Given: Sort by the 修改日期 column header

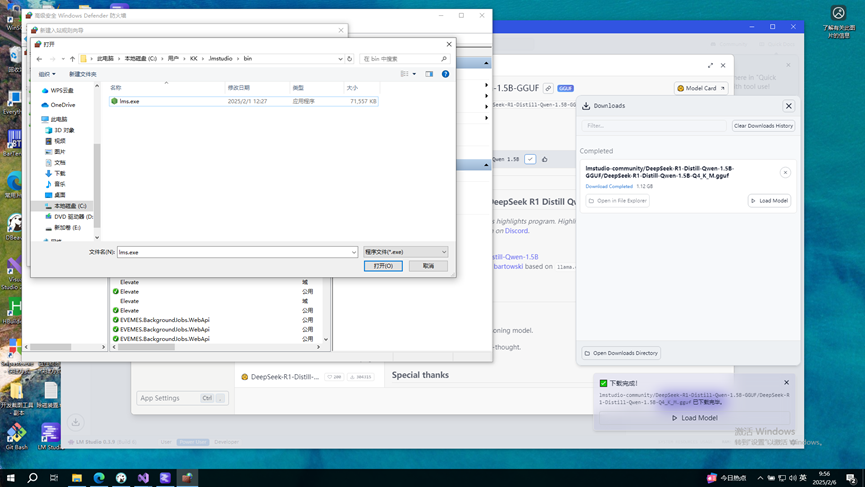Looking at the screenshot, I should tap(257, 88).
